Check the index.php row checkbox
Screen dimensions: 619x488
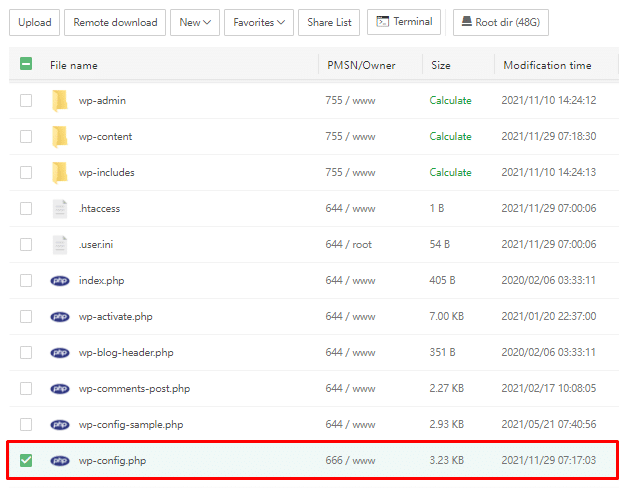26,281
